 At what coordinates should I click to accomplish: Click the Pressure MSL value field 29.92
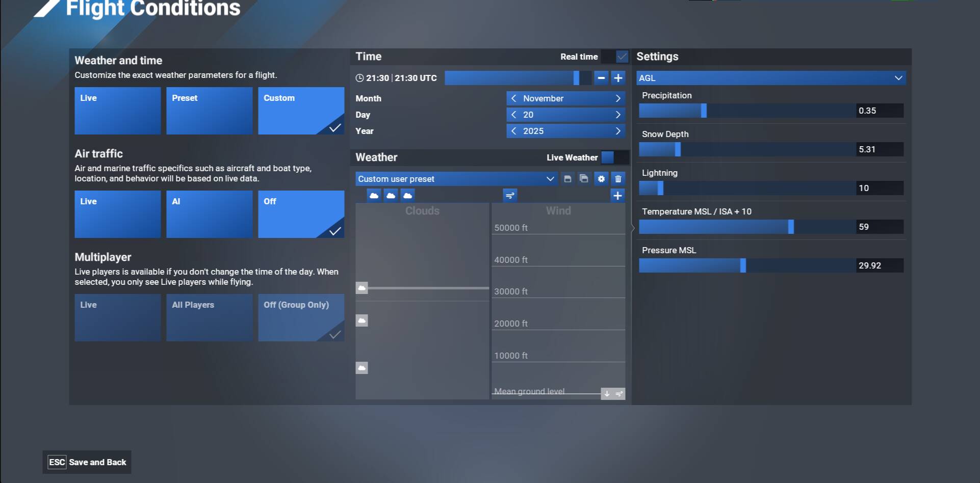pyautogui.click(x=880, y=265)
